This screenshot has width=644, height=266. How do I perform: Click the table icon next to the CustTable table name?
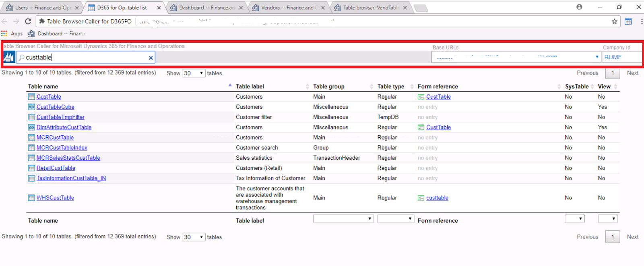click(31, 97)
